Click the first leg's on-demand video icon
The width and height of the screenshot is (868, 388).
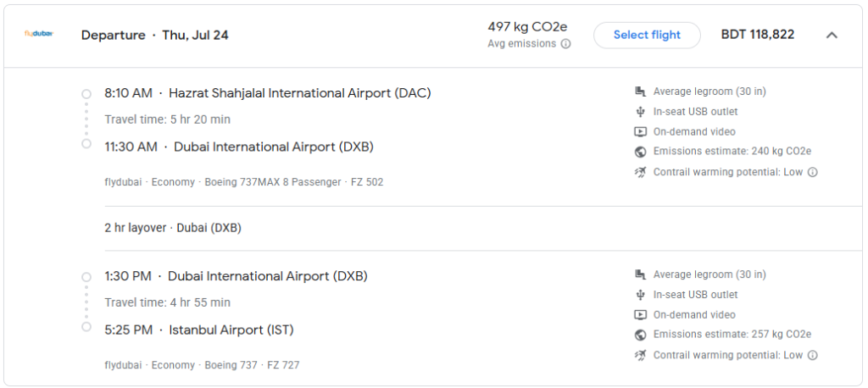coord(641,131)
